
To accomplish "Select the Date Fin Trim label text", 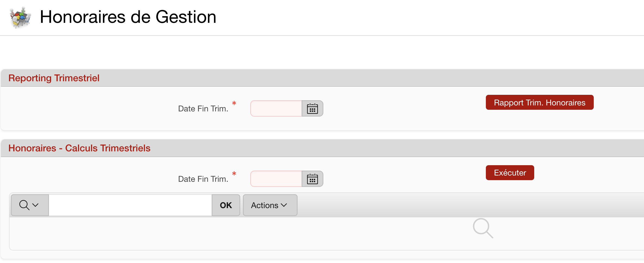I will pos(203,108).
